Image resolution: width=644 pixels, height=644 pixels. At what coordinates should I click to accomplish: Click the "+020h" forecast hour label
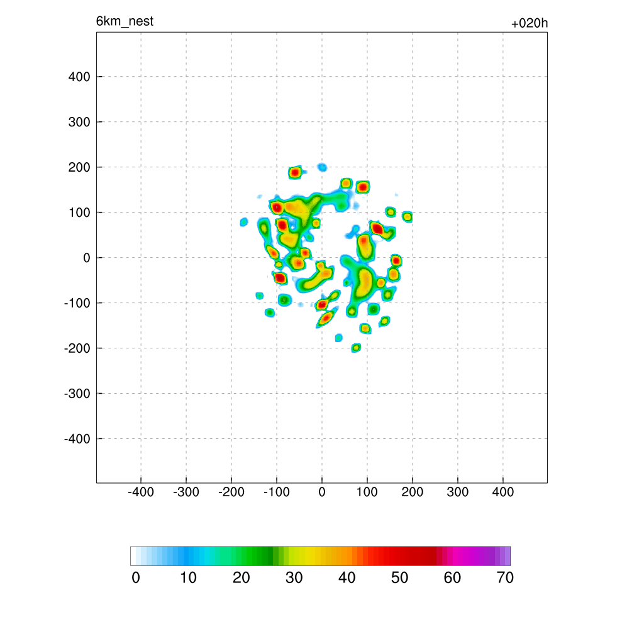(530, 23)
